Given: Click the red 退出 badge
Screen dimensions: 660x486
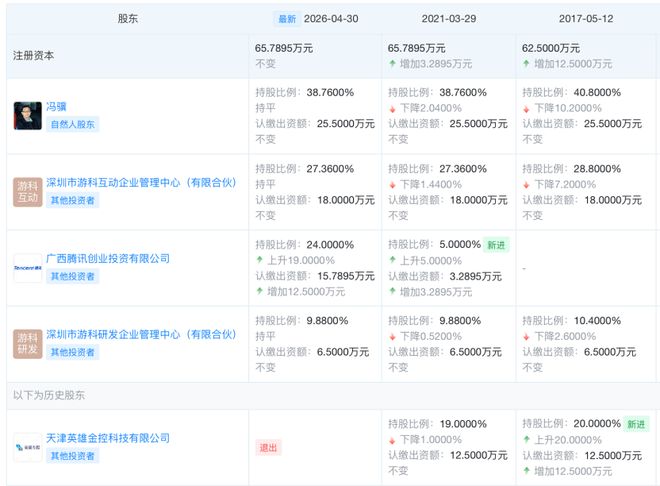Looking at the screenshot, I should [x=269, y=447].
